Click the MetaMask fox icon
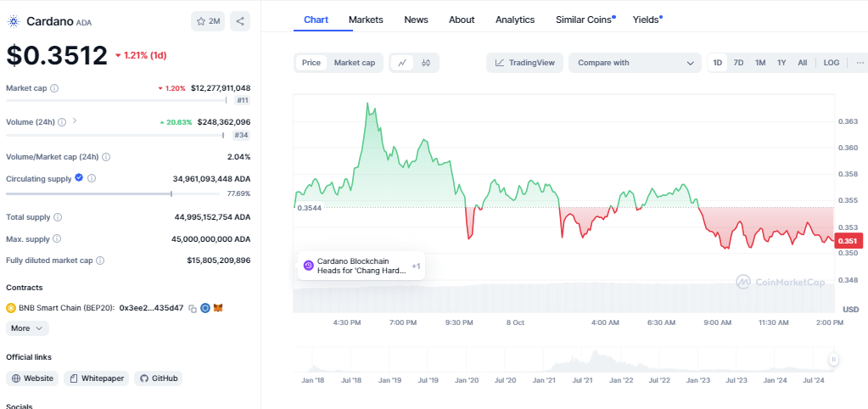 [217, 308]
